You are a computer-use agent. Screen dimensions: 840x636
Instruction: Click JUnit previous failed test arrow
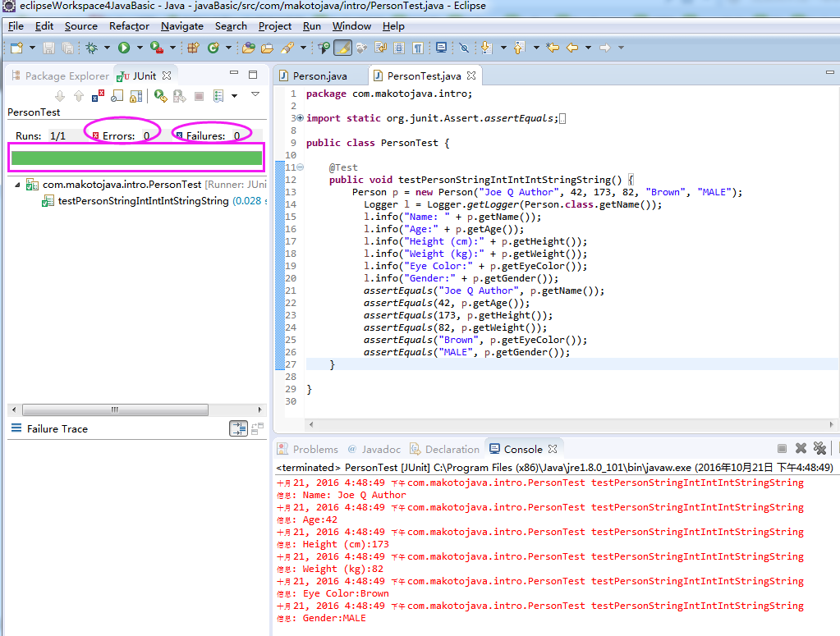point(79,96)
